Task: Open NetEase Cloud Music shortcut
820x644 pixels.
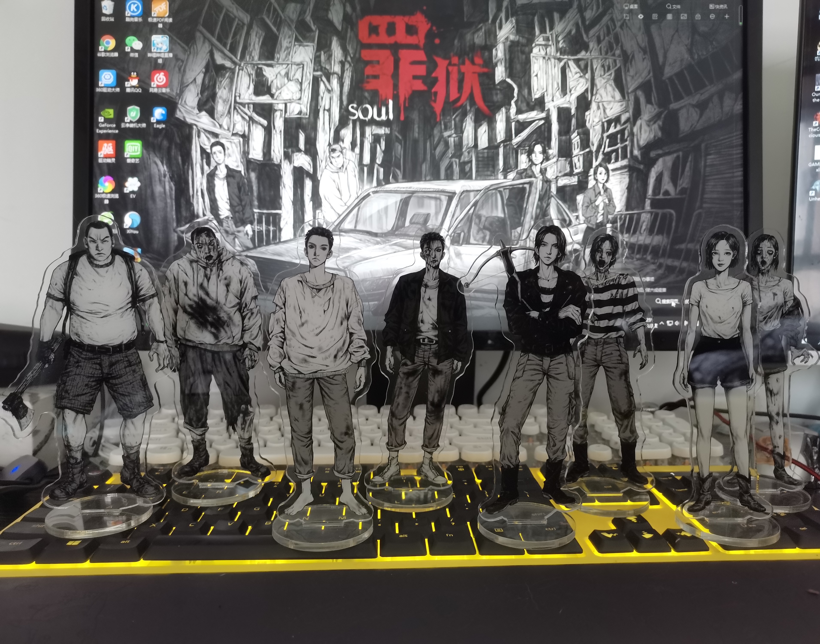Action: (x=160, y=81)
